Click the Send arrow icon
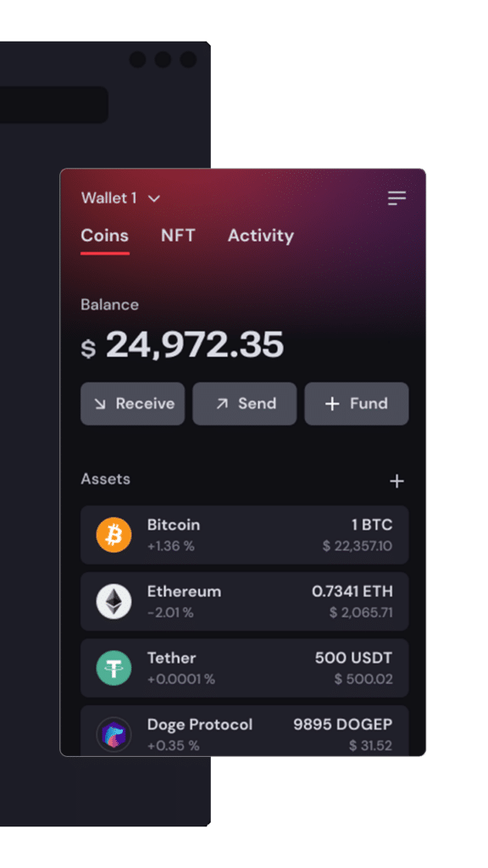Image resolution: width=488 pixels, height=868 pixels. (222, 403)
